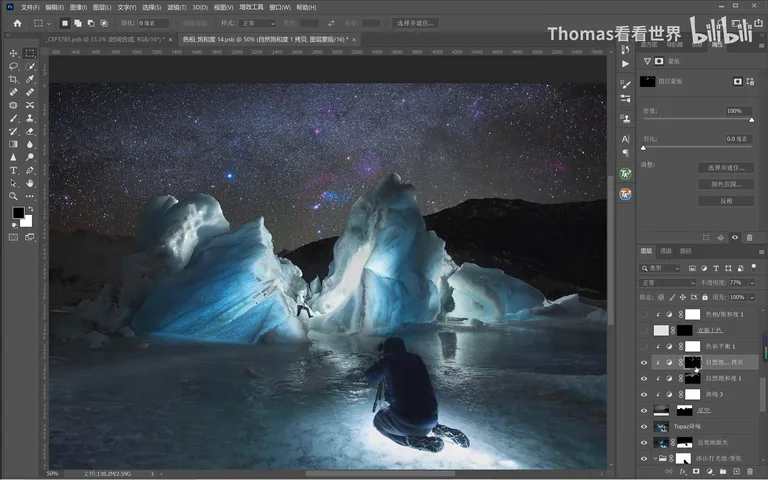
Task: Collapse the 冰山打光组 layer group
Action: pyautogui.click(x=655, y=458)
